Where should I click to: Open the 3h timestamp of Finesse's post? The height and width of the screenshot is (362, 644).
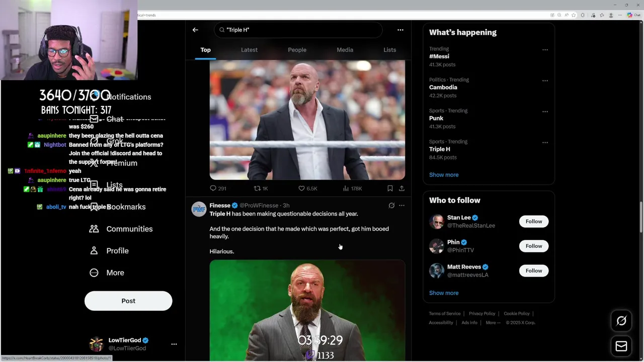click(x=286, y=205)
